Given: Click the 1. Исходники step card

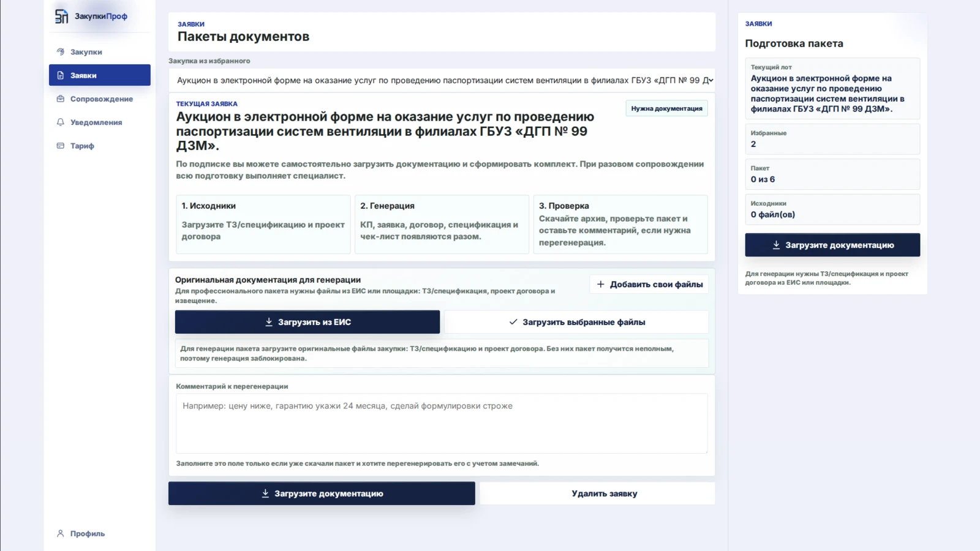Looking at the screenshot, I should 263,224.
